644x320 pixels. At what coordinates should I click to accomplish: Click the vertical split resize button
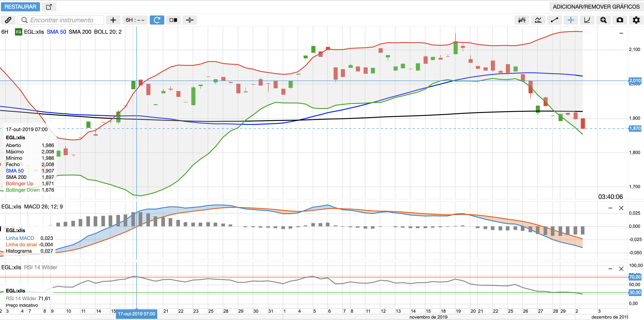click(x=190, y=20)
